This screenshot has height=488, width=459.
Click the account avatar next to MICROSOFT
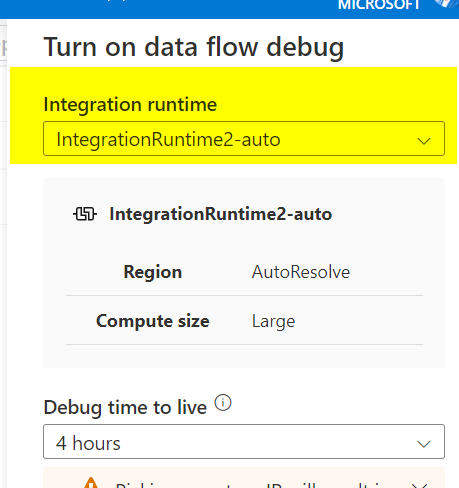coord(449,4)
